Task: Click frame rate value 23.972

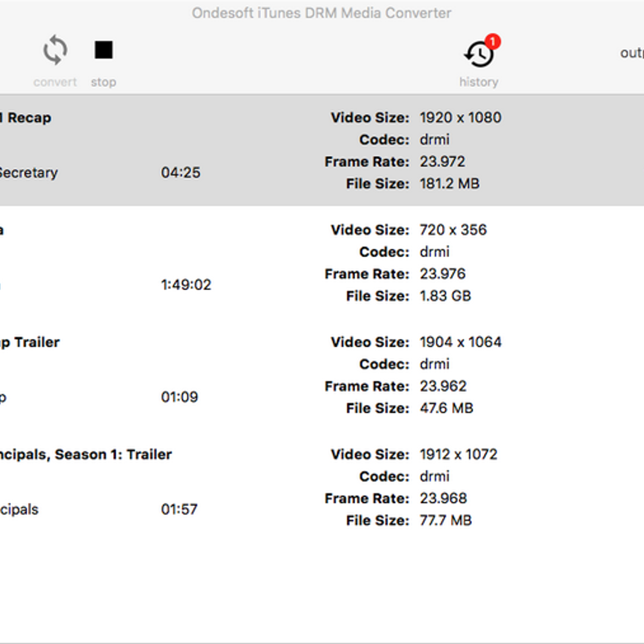Action: pos(442,162)
